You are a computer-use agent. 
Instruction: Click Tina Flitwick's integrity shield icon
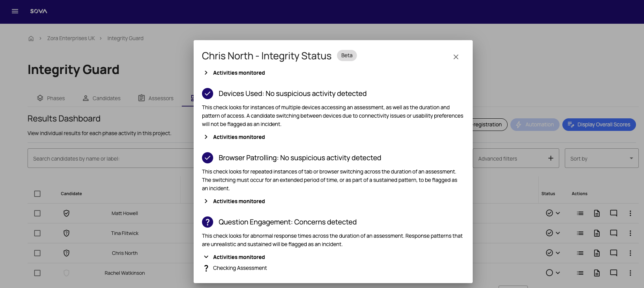tap(66, 233)
